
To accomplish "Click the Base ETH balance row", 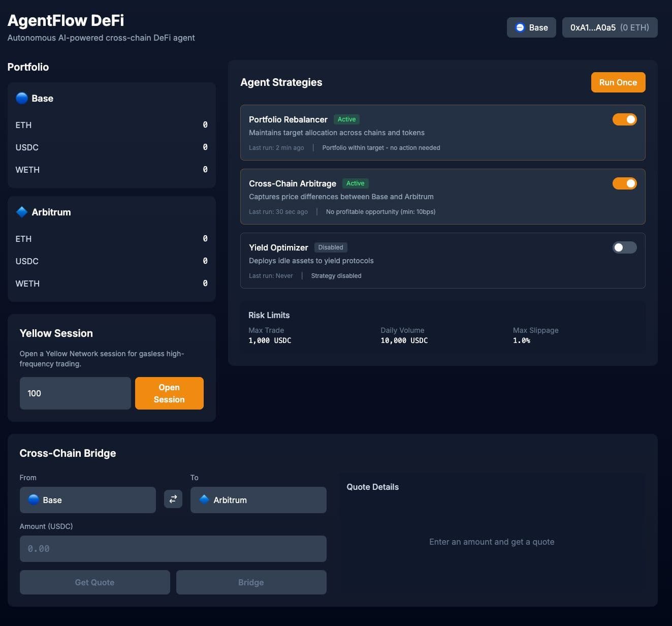I will [x=112, y=125].
